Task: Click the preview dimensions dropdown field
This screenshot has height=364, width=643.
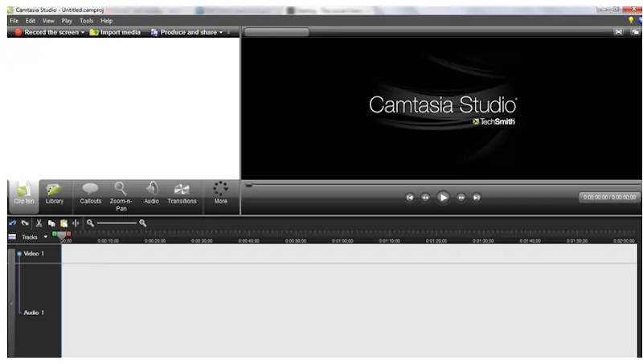Action: tap(276, 32)
